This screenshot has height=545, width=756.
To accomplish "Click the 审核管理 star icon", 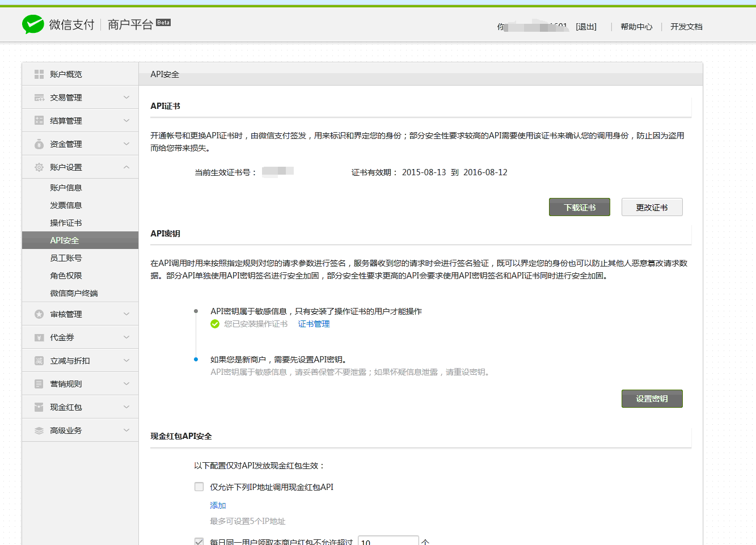I will 39,314.
